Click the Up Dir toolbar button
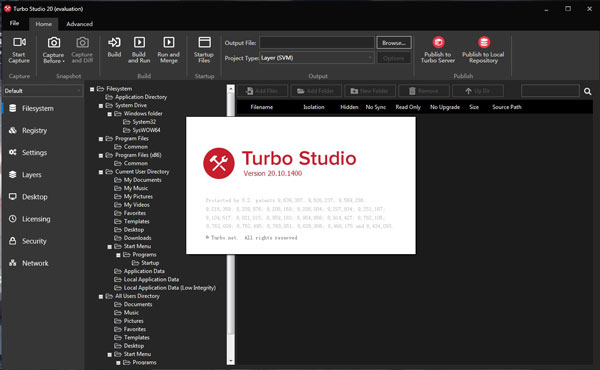Screen dimensions: 600x370 point(478,91)
